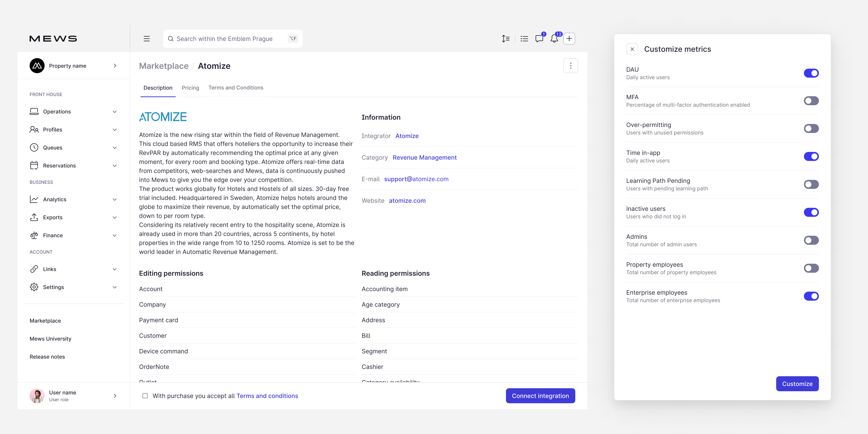Screen dimensions: 868x434
Task: Open the notifications bell icon
Action: point(554,39)
